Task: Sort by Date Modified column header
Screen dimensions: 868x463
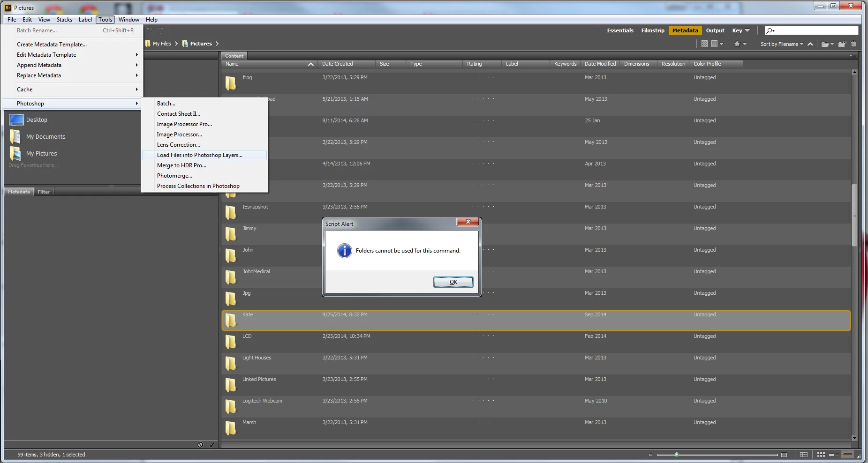Action: coord(600,64)
